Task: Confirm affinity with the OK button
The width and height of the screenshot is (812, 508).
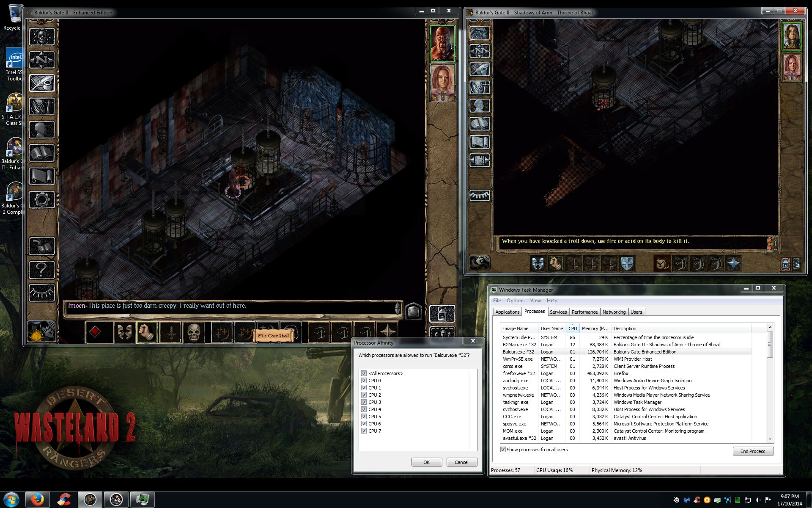Action: click(426, 462)
